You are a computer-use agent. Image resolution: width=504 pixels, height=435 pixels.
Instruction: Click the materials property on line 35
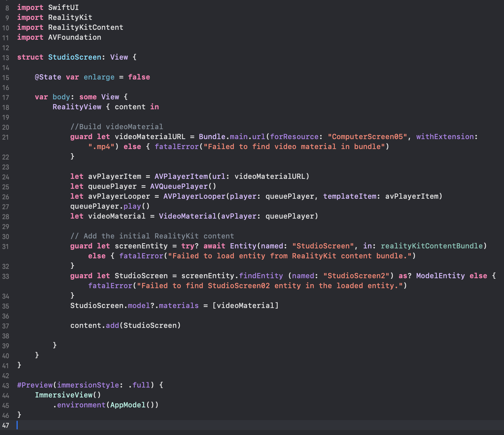[x=179, y=306]
